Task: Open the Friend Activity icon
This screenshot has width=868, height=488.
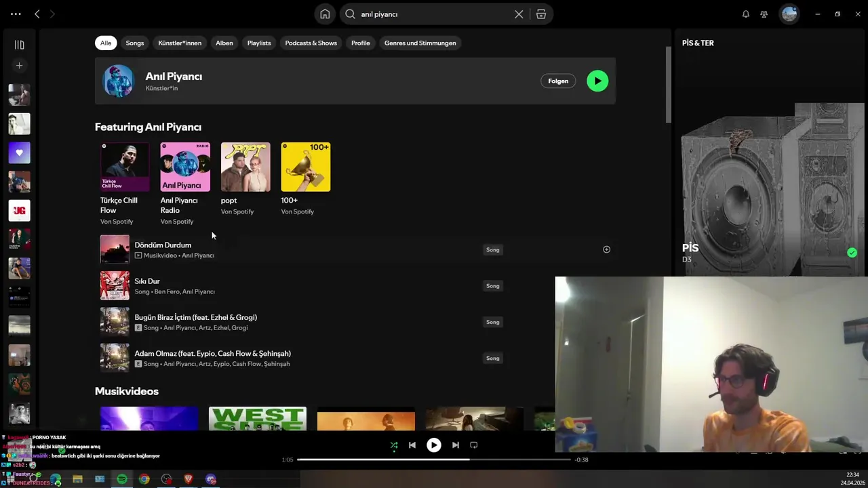Action: point(764,14)
